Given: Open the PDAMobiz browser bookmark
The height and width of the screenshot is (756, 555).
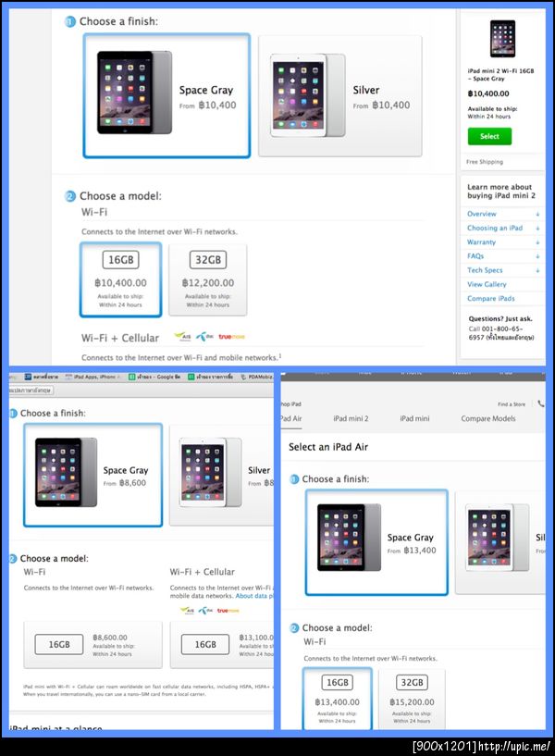Looking at the screenshot, I should (257, 377).
